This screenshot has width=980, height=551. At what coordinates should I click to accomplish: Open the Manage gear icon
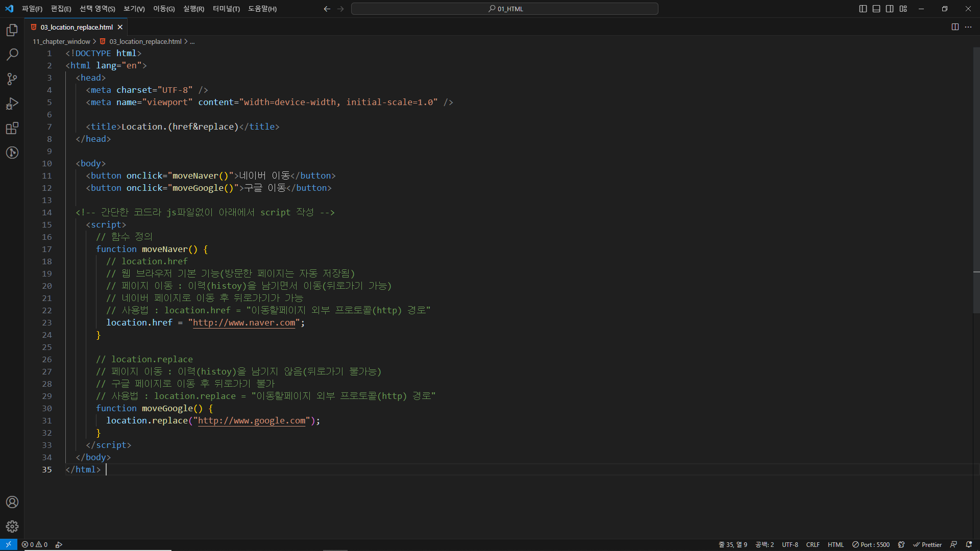(x=12, y=527)
